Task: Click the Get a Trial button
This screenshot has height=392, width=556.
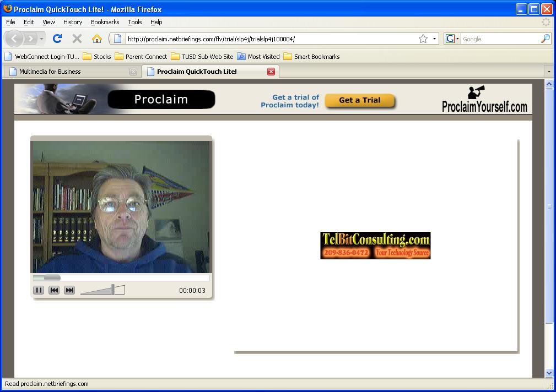Action: tap(359, 100)
